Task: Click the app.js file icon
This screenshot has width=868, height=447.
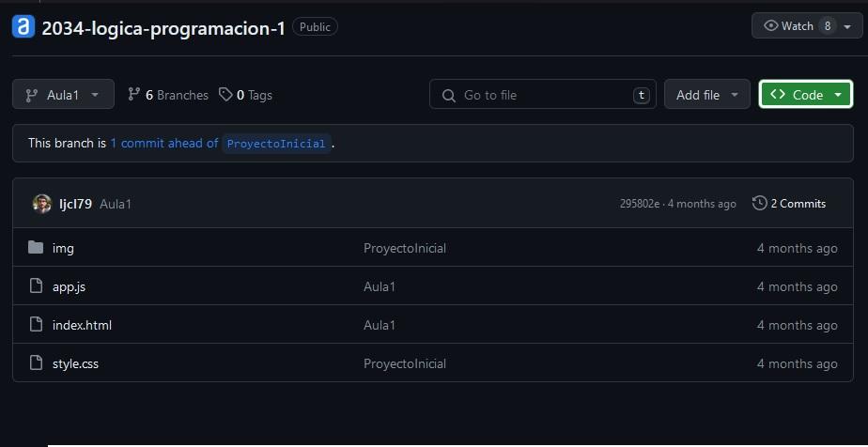Action: tap(36, 286)
